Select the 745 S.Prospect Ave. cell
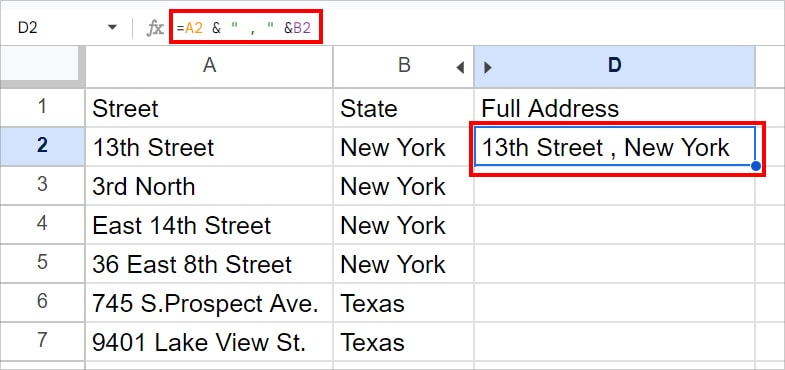 pos(209,303)
